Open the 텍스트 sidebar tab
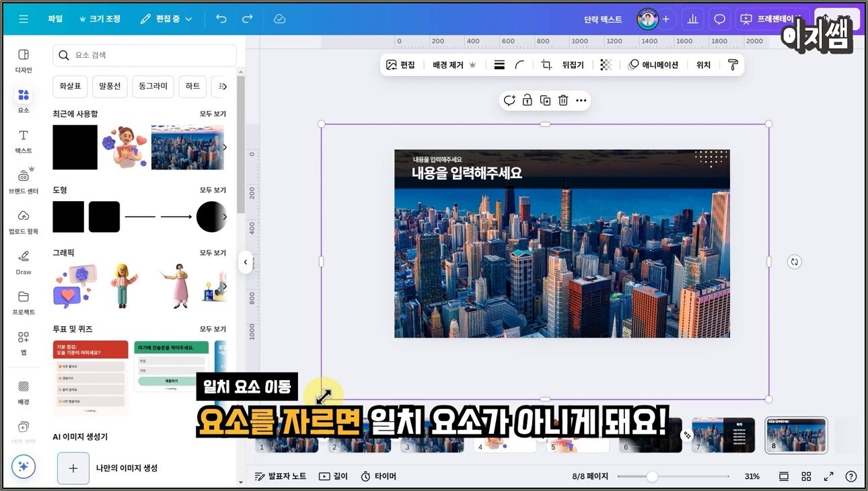Screen dimensions: 868x491 pyautogui.click(x=24, y=141)
